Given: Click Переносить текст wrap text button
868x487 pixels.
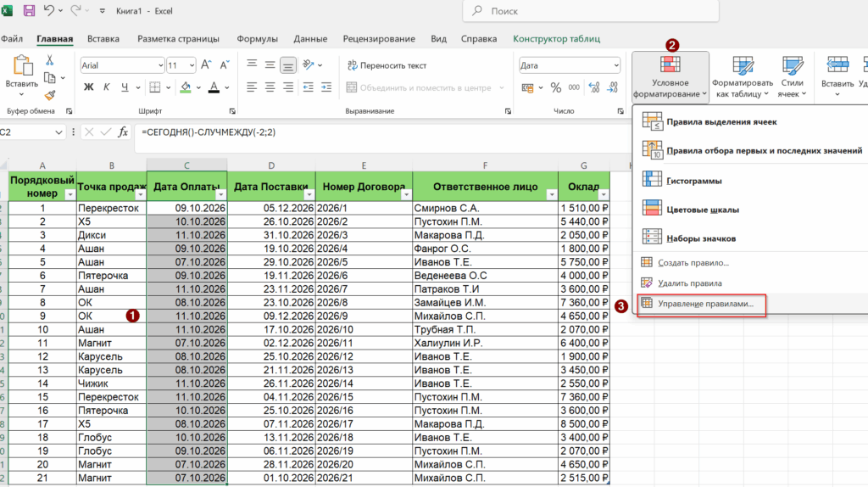Looking at the screenshot, I should pyautogui.click(x=387, y=65).
